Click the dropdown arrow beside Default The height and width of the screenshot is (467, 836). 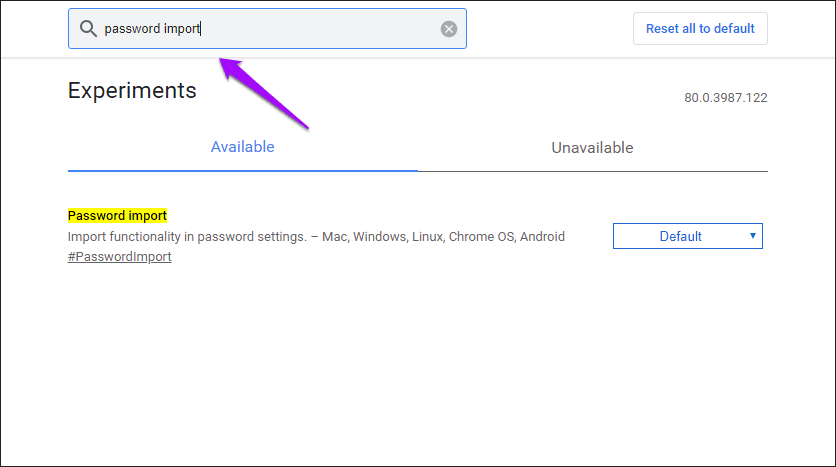pos(752,236)
